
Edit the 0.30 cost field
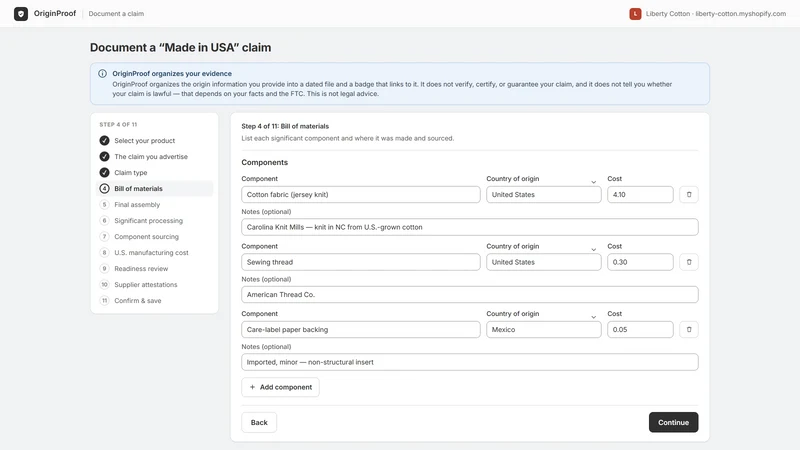click(x=640, y=262)
